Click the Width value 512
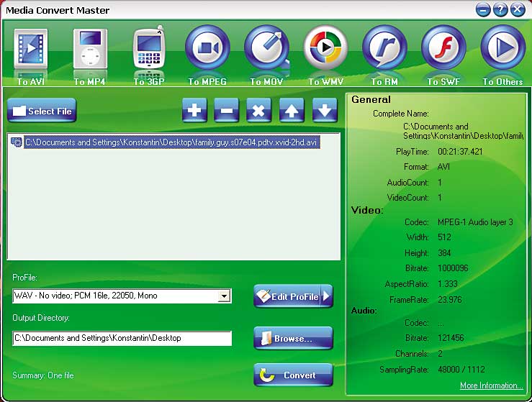This screenshot has height=402, width=532. 444,237
